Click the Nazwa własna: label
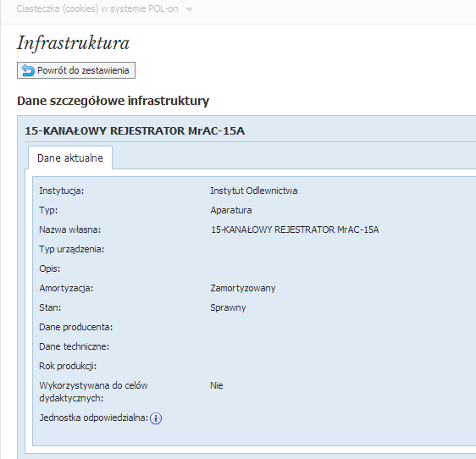This screenshot has height=459, width=476. tap(69, 229)
